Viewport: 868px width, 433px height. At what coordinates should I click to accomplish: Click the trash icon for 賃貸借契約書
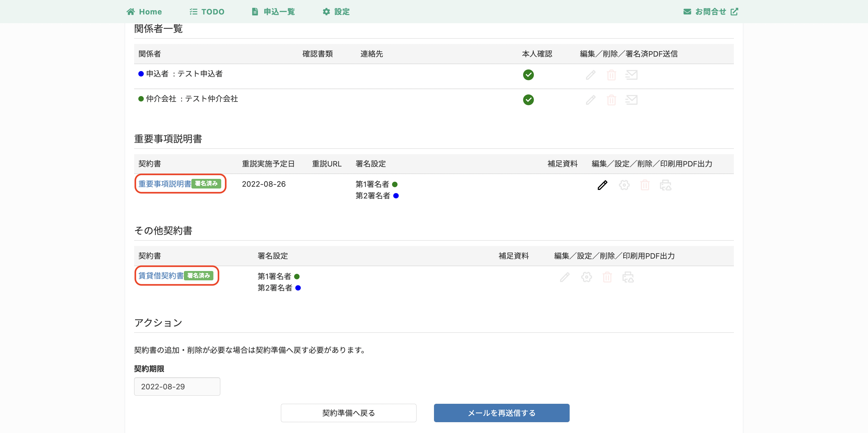(x=607, y=277)
